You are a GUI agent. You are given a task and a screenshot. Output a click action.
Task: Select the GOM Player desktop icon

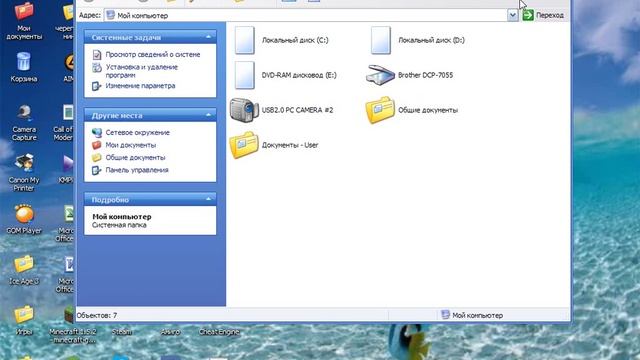coord(24,220)
